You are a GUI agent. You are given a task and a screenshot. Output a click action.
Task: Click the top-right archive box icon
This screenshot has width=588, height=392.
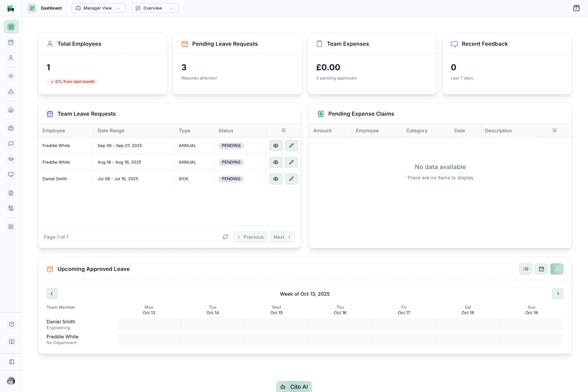tap(576, 8)
